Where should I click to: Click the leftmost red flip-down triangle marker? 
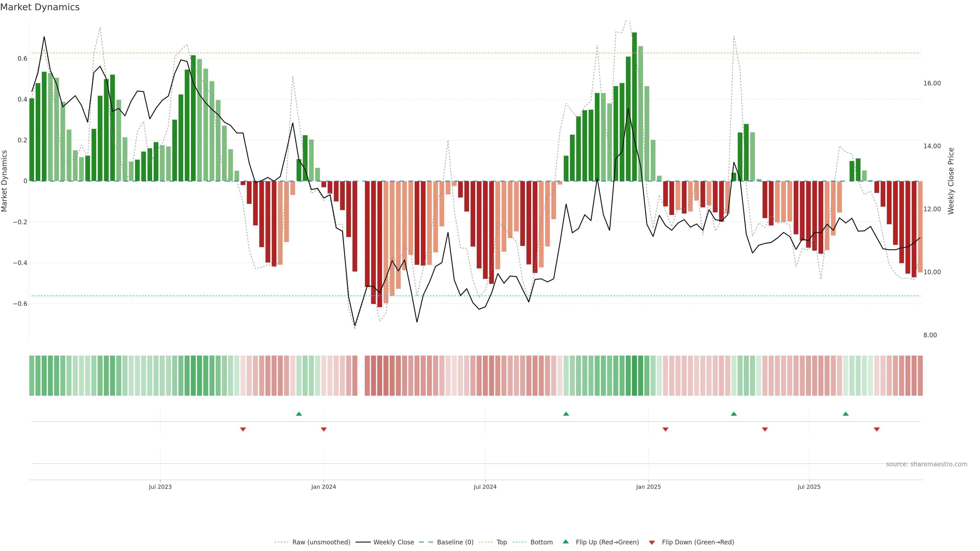coord(243,429)
